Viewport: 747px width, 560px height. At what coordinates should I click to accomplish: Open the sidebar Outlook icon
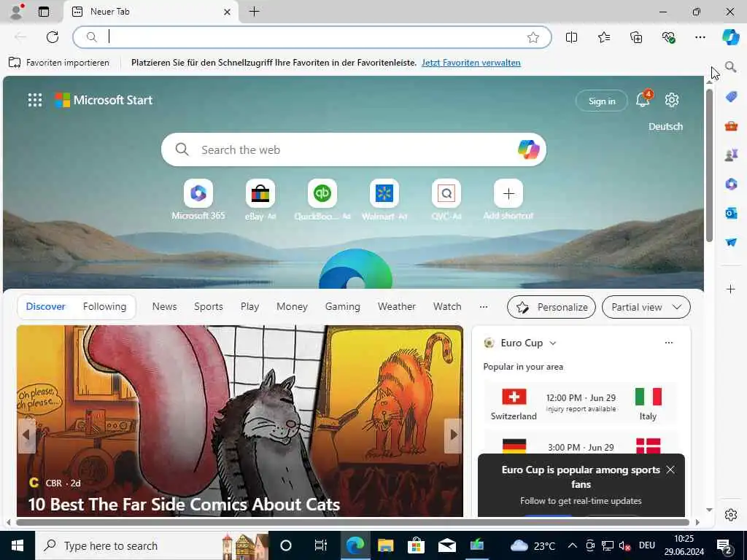(x=731, y=213)
